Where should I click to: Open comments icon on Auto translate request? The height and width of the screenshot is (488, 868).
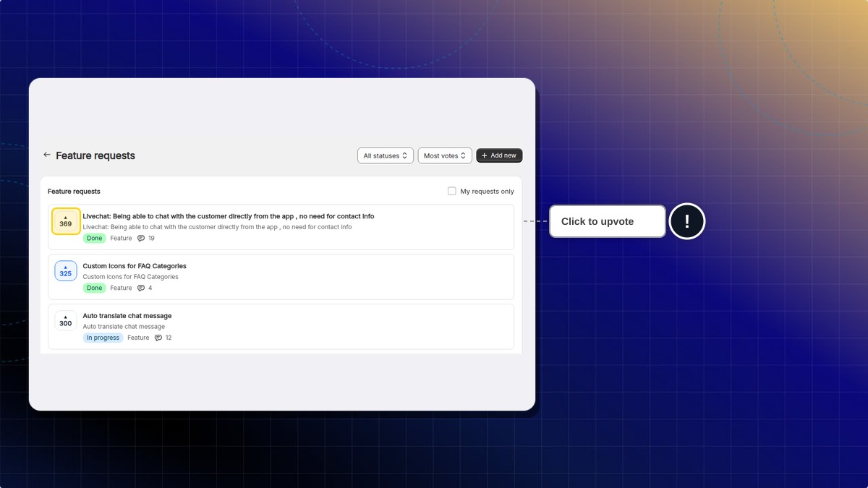click(x=158, y=338)
